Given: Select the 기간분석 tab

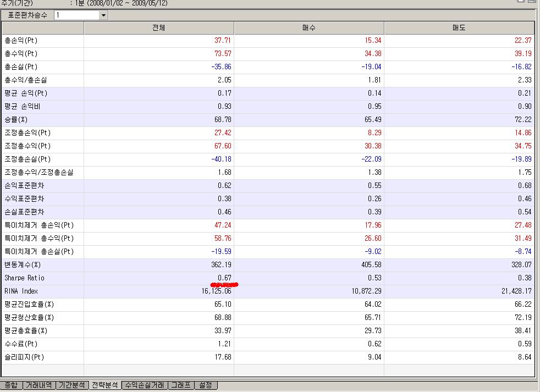Looking at the screenshot, I should [x=72, y=385].
